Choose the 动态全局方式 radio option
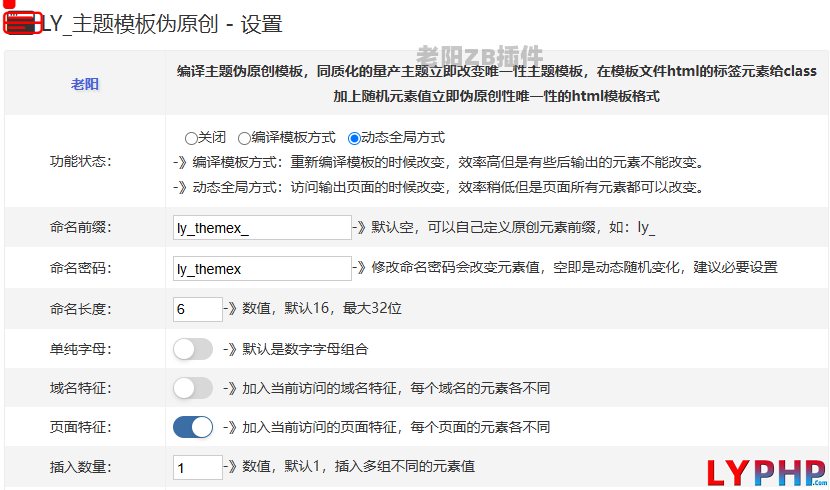This screenshot has width=830, height=490. [x=354, y=138]
